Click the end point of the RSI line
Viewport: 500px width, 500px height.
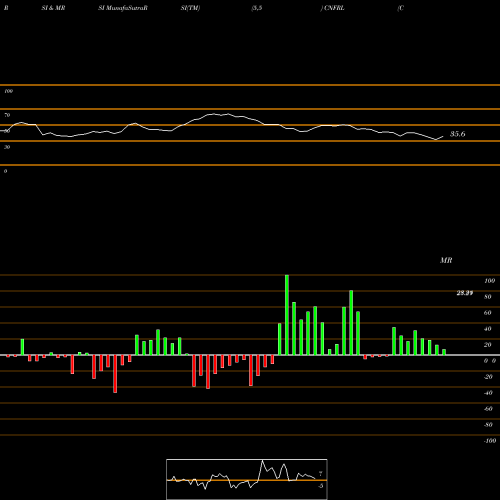pos(443,136)
